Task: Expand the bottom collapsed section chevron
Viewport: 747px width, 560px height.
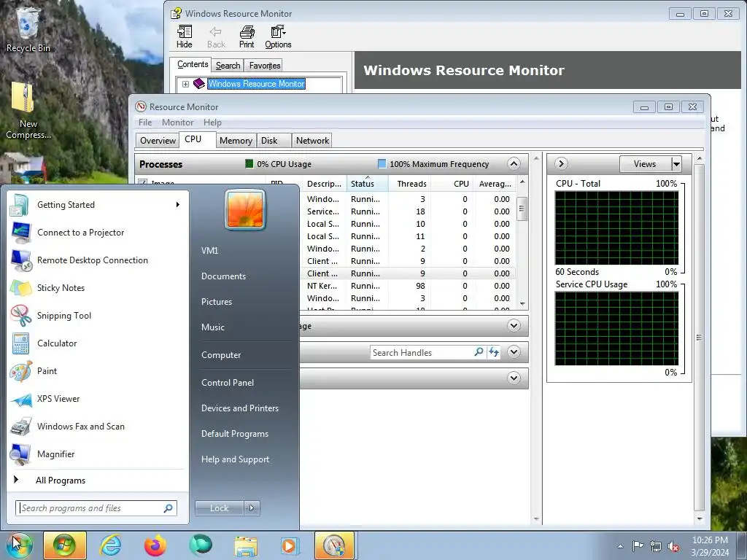Action: 514,378
